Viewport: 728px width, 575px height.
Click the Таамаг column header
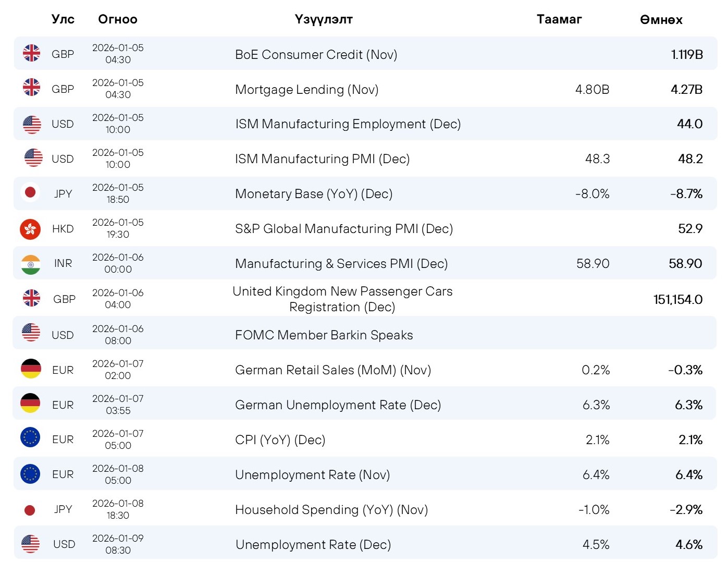pos(559,19)
